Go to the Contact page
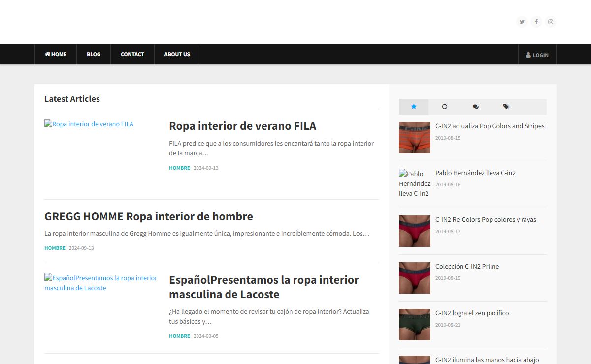 [132, 54]
